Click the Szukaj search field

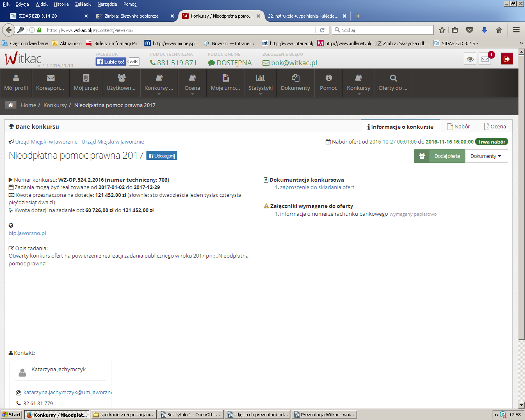click(383, 30)
